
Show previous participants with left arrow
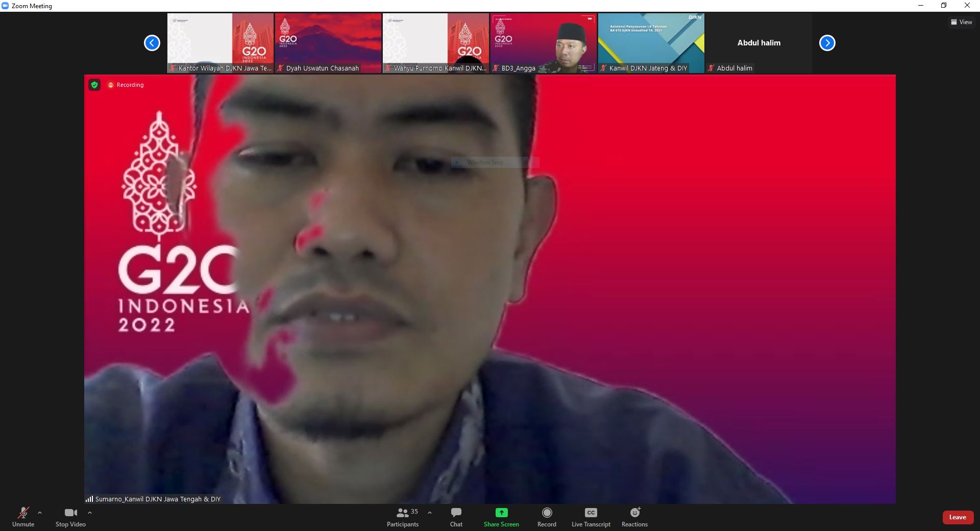pyautogui.click(x=152, y=43)
